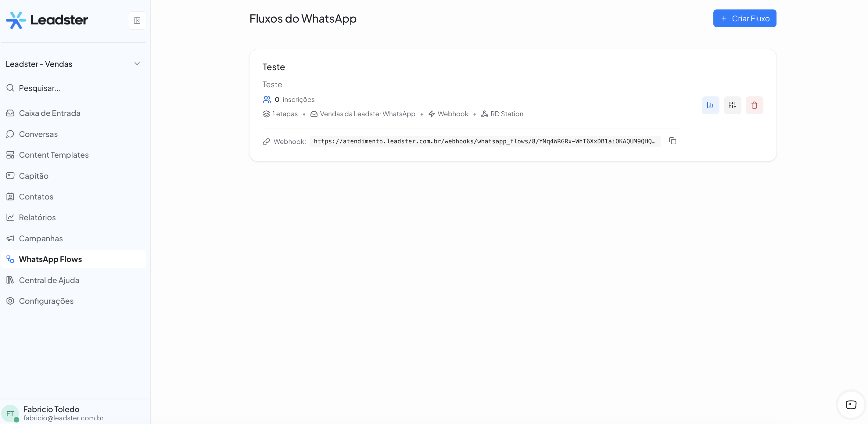
Task: Open the Teste flow statistics chart icon
Action: [710, 105]
